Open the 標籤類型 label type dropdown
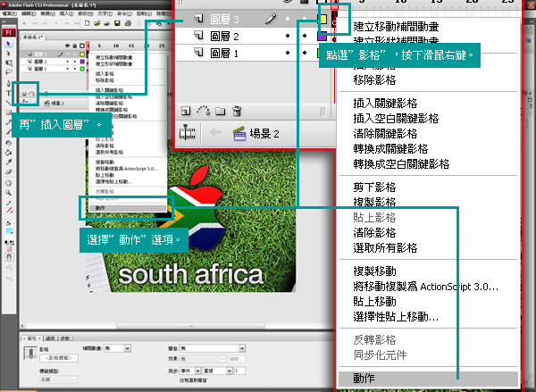 59,379
